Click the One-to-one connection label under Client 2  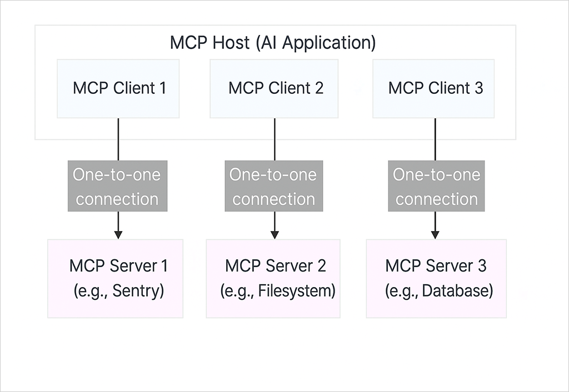click(274, 186)
